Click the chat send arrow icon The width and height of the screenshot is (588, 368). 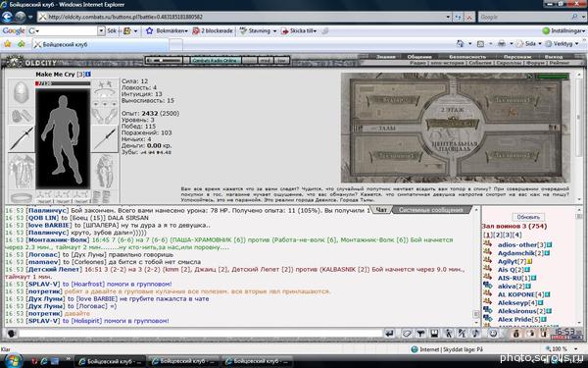click(x=390, y=333)
